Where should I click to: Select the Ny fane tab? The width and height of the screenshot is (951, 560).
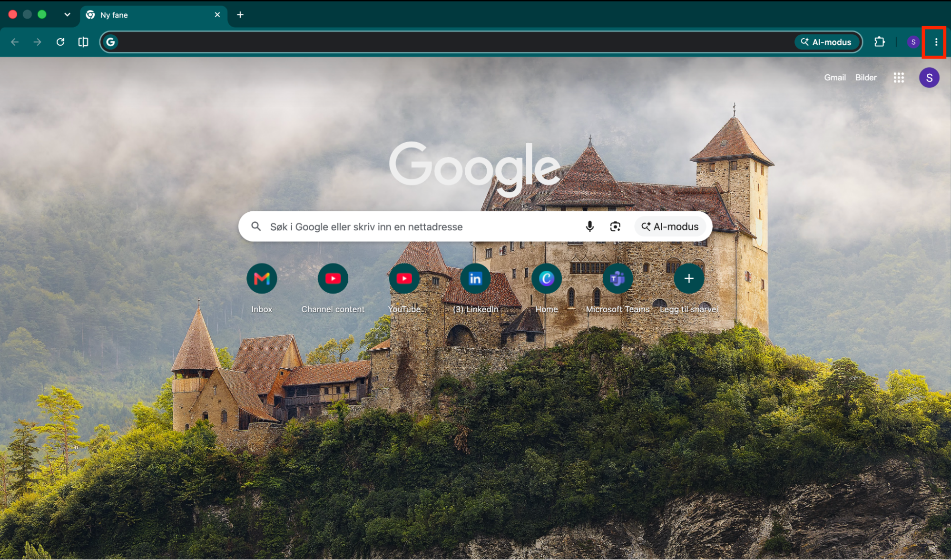point(154,15)
